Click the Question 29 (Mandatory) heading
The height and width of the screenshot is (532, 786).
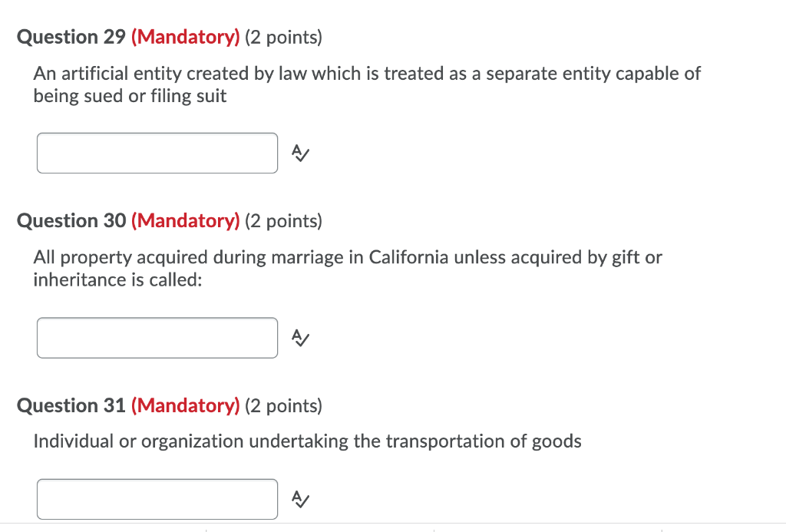coord(170,36)
